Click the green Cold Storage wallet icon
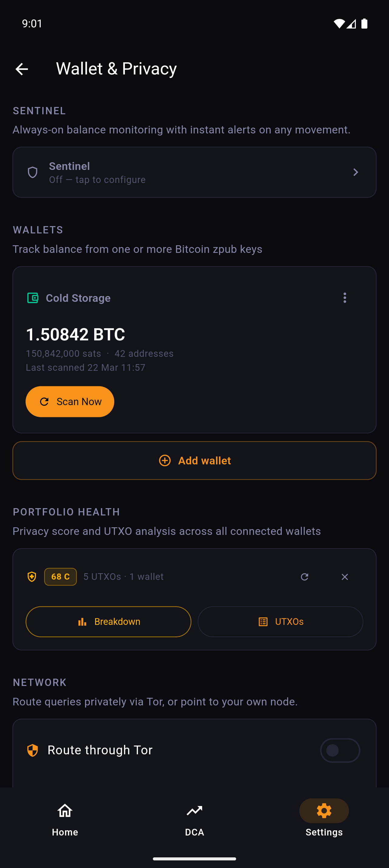 [x=33, y=298]
